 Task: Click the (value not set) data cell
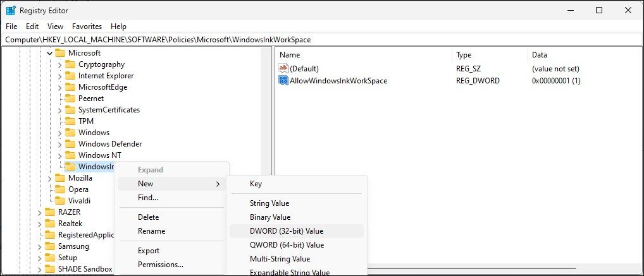coord(555,69)
